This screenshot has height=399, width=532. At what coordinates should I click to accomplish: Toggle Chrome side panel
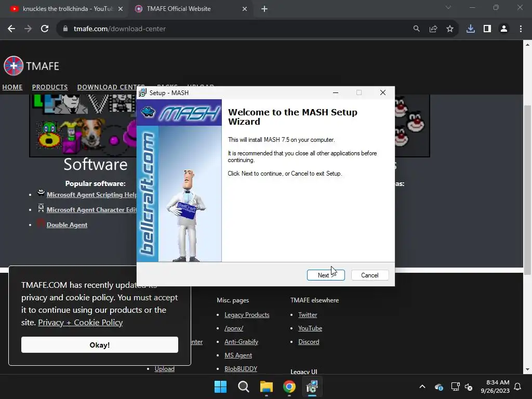click(x=487, y=29)
